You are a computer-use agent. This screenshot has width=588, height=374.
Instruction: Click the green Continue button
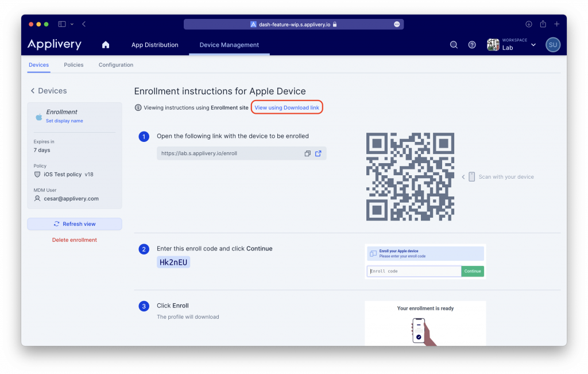[473, 271]
